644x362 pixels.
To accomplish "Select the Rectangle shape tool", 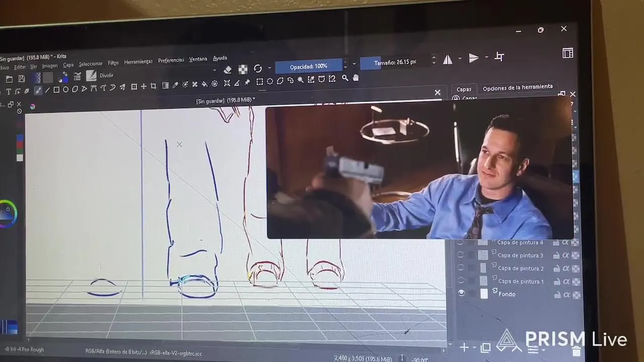I will tap(56, 90).
